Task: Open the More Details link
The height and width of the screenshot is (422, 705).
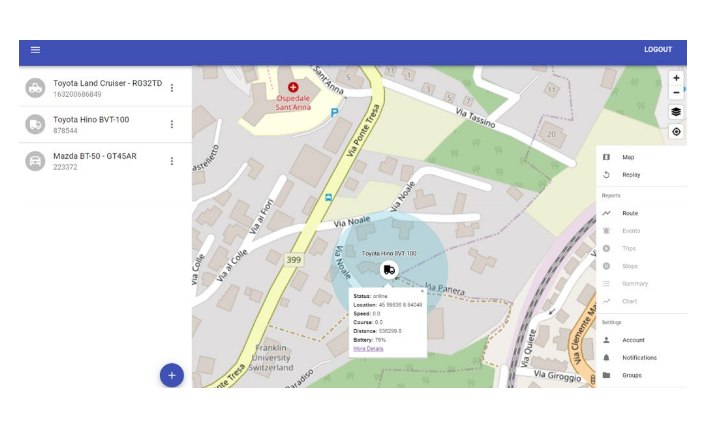Action: [x=367, y=349]
